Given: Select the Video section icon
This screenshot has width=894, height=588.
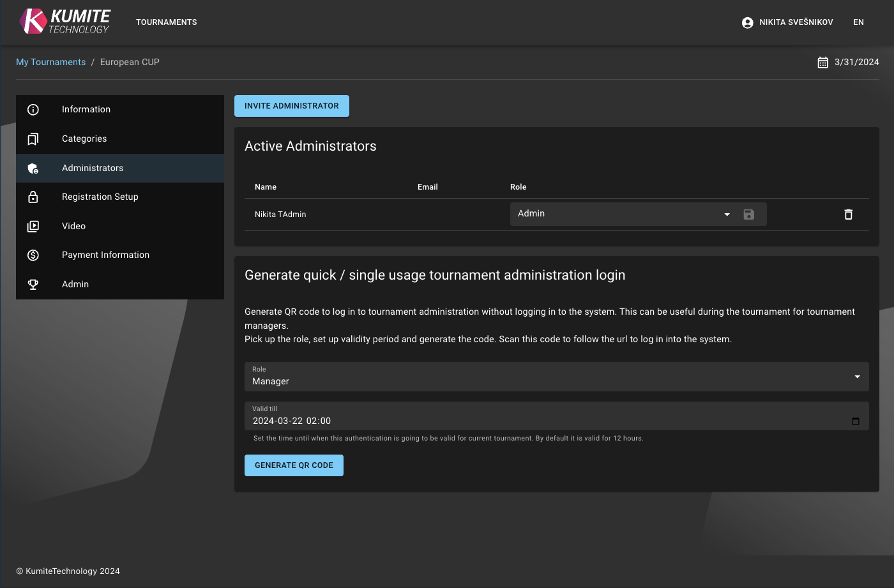Looking at the screenshot, I should [x=33, y=226].
